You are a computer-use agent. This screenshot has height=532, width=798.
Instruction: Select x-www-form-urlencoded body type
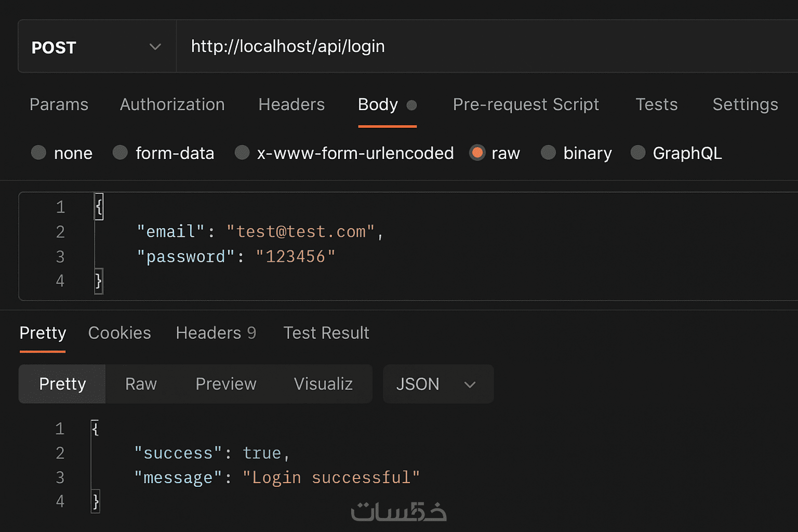[242, 153]
